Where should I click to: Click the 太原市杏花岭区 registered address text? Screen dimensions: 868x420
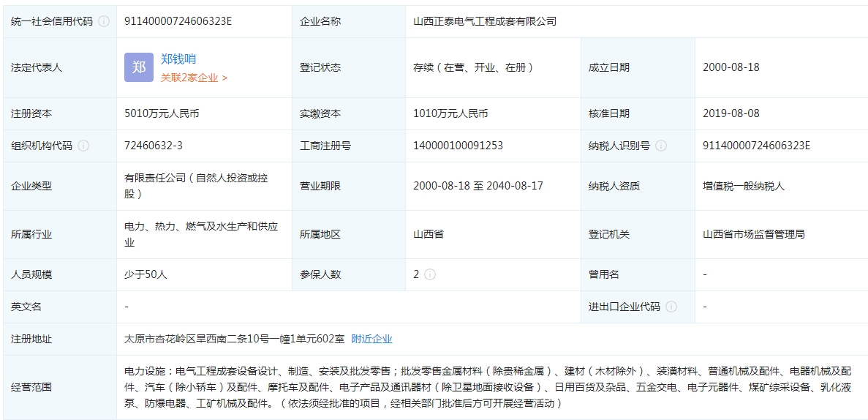(x=234, y=339)
